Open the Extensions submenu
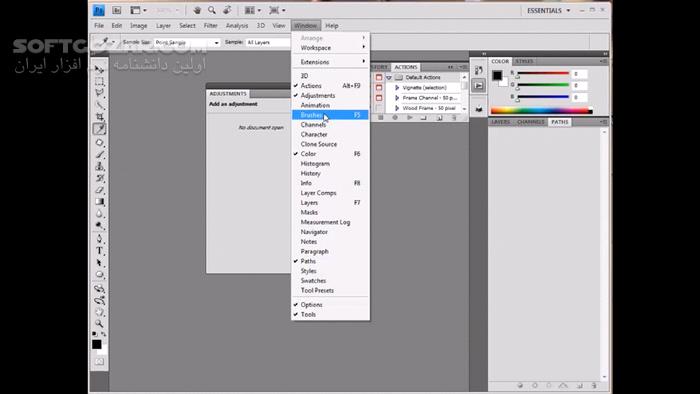Image resolution: width=700 pixels, height=394 pixels. (x=330, y=62)
